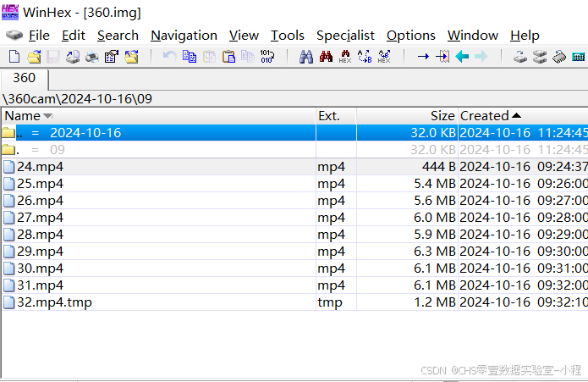The width and height of the screenshot is (588, 382).
Task: Select file 27.mp4
Action: pos(294,218)
